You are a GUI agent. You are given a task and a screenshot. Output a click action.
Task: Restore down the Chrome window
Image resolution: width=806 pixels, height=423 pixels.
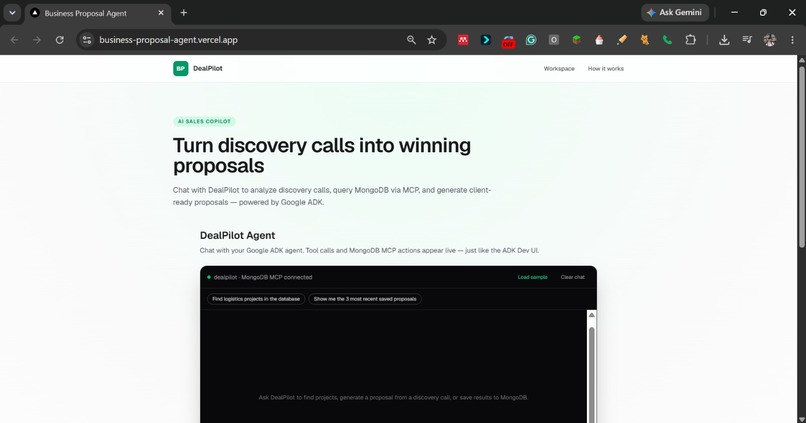(x=763, y=12)
